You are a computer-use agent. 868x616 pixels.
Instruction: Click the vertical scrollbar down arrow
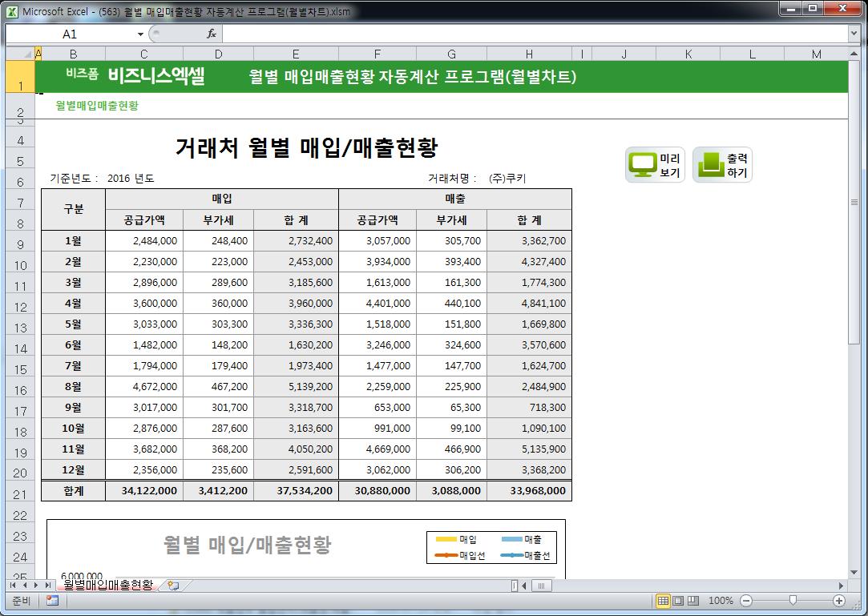[x=854, y=570]
